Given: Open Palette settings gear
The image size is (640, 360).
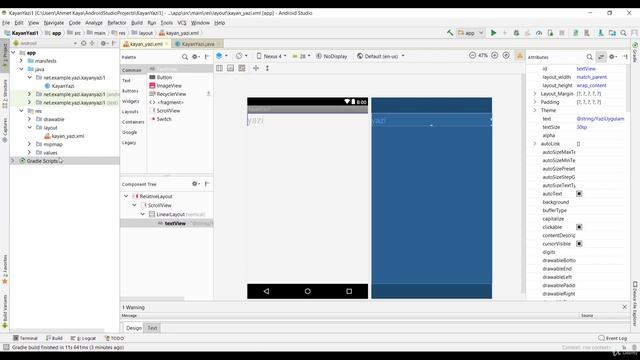Looking at the screenshot, I should [196, 57].
